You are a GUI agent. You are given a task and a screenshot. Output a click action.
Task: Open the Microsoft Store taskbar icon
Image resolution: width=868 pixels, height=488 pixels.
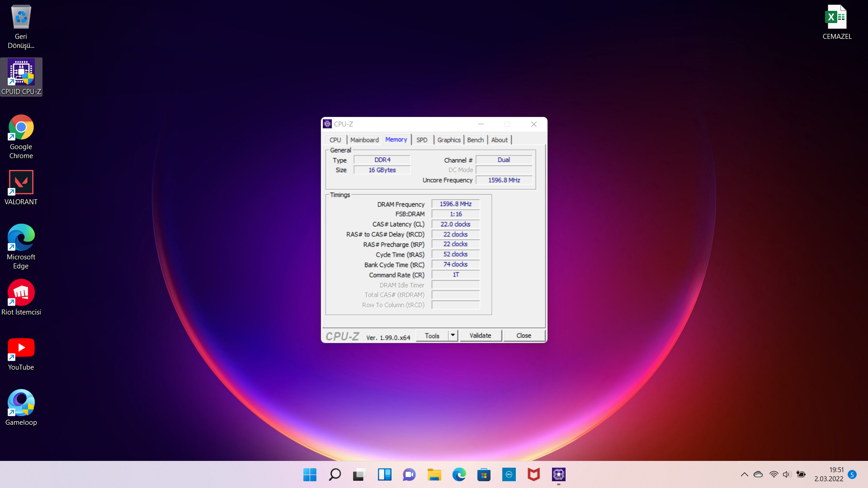click(x=484, y=474)
